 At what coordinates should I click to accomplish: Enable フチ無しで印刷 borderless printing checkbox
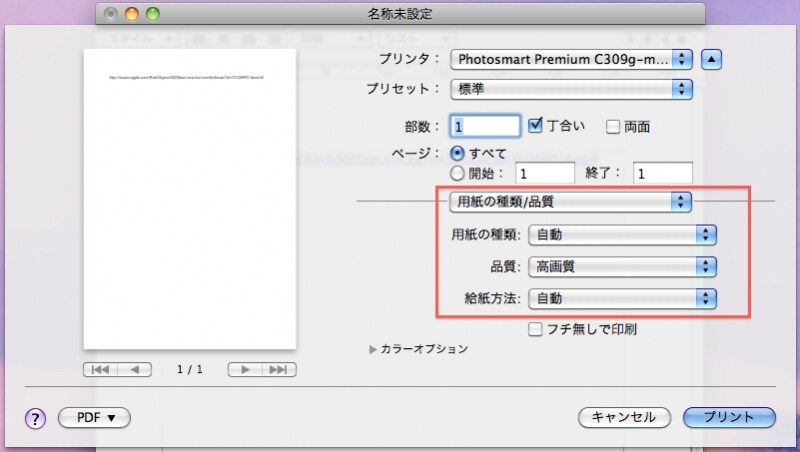click(536, 328)
